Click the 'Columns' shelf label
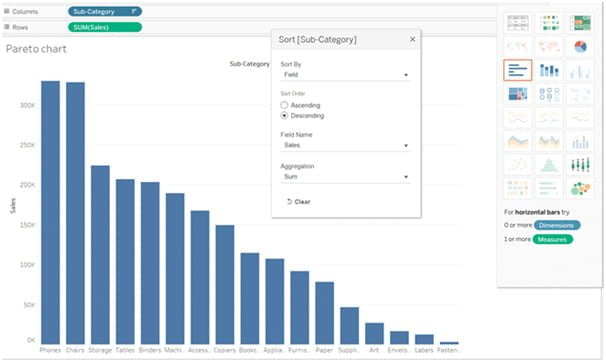 click(x=25, y=12)
